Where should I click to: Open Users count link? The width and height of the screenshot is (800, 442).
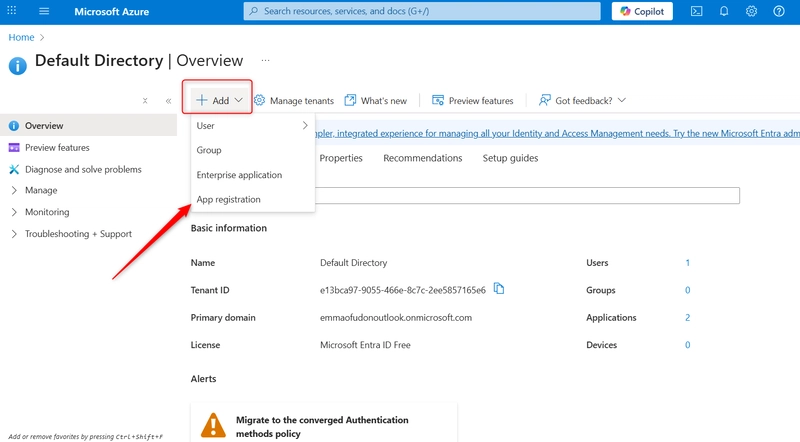(687, 263)
